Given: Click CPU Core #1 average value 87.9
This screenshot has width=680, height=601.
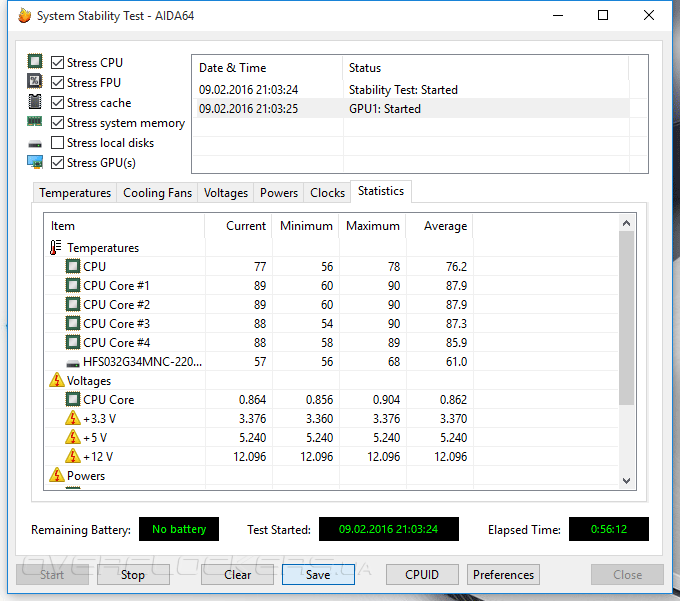Looking at the screenshot, I should coord(456,286).
